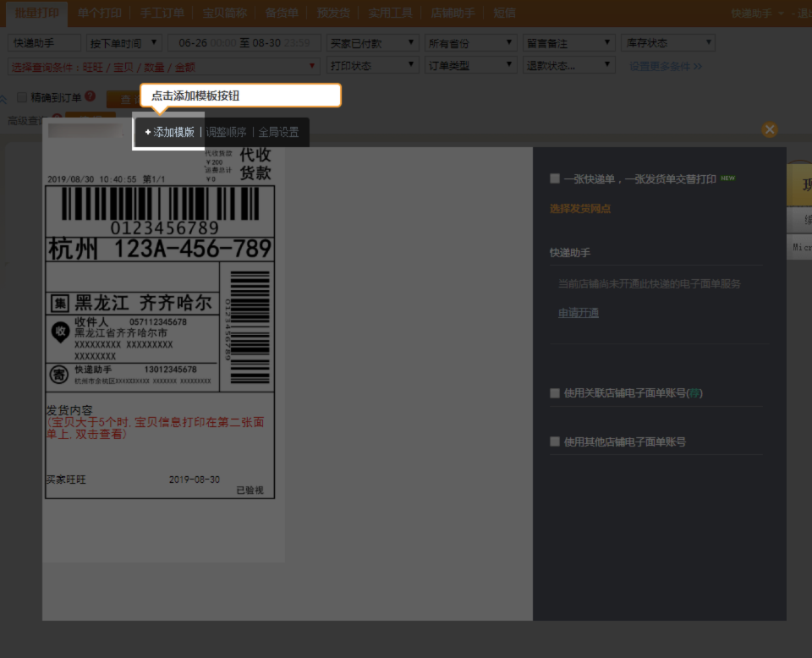
Task: Toggle 精确到订单 checkbox
Action: tap(22, 97)
